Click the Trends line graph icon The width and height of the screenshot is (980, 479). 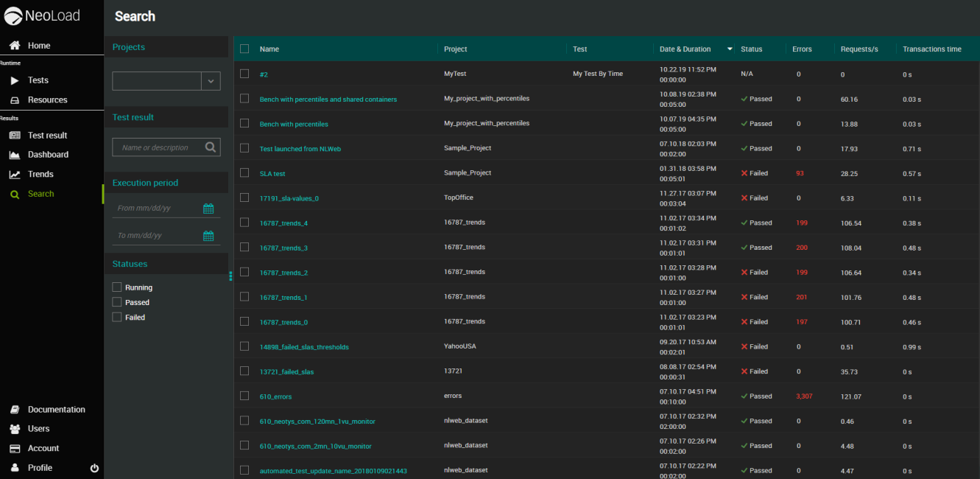pos(15,175)
